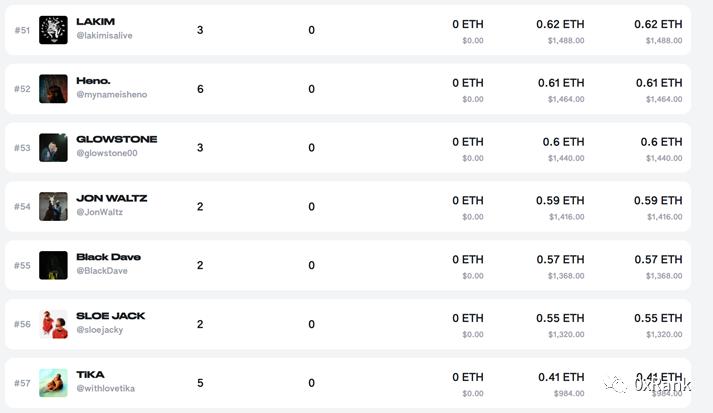Open JON WALTZ avatar picture
Screen dimensions: 713x413
(53, 206)
